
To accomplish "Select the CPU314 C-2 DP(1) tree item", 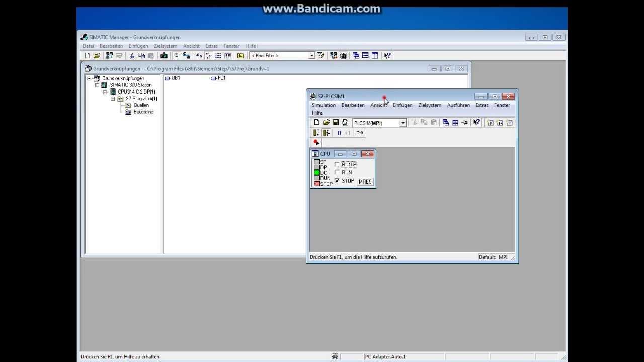I will click(136, 92).
